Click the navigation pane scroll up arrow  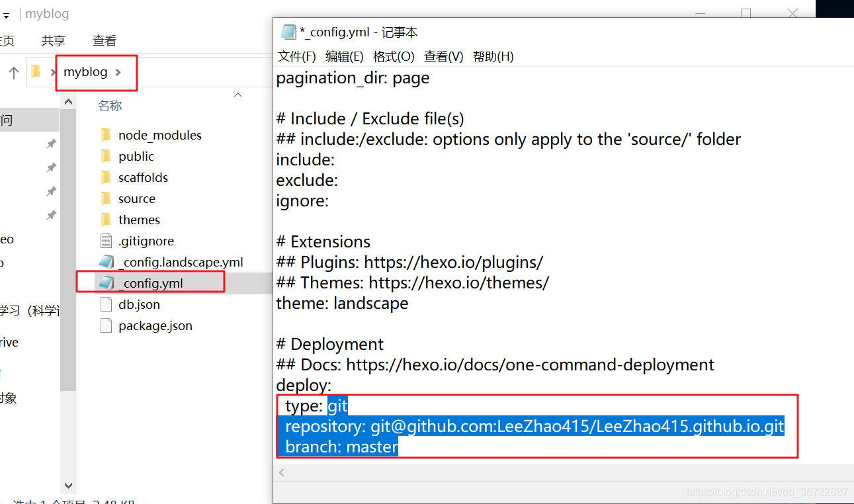click(x=68, y=101)
